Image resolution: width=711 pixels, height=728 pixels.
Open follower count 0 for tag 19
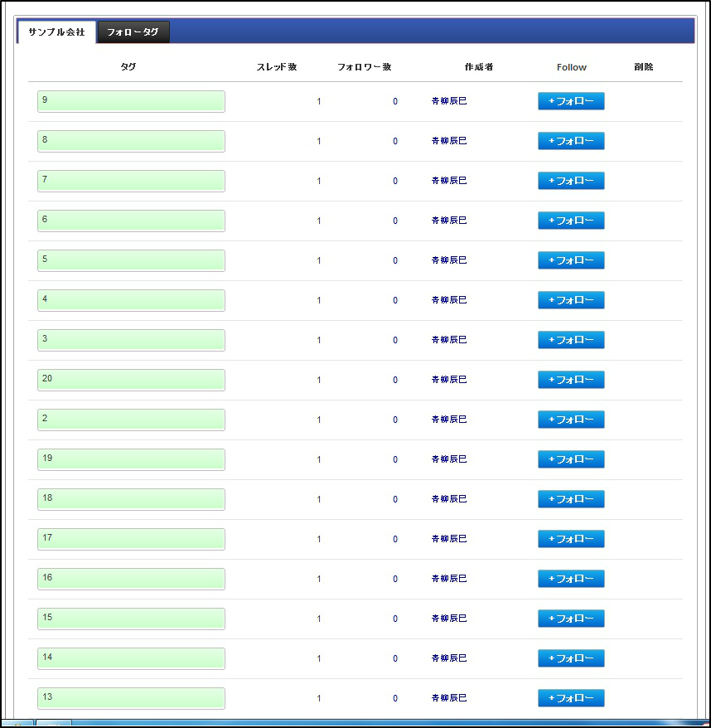point(395,459)
